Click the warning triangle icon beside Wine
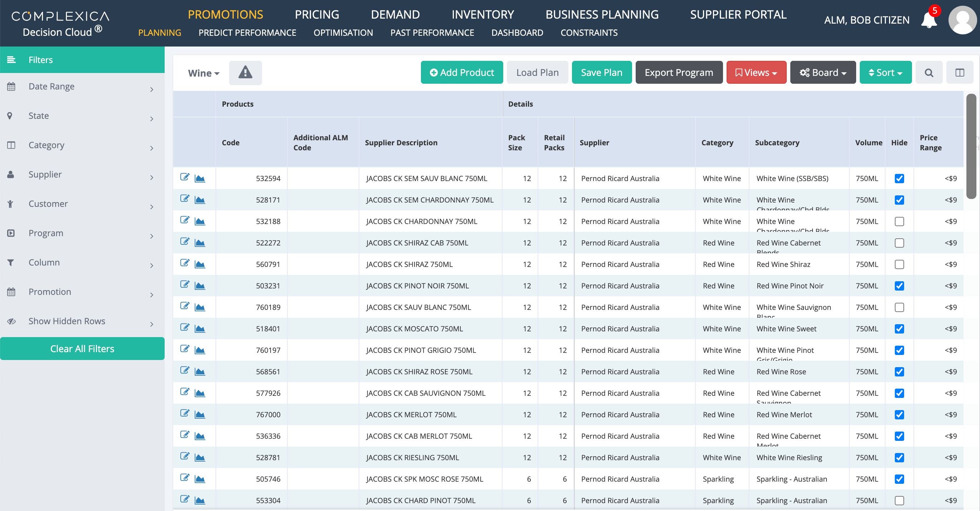Screen dimensions: 980x511 pyautogui.click(x=246, y=72)
